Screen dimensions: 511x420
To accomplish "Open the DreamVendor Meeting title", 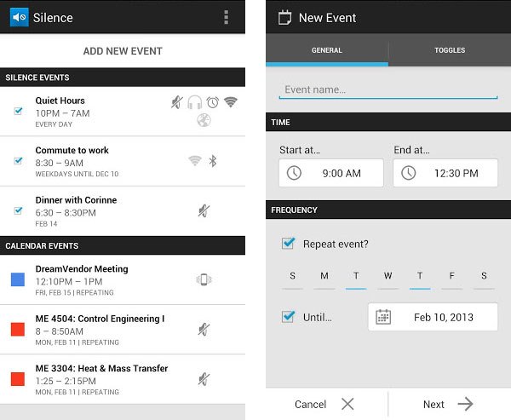I will (82, 269).
